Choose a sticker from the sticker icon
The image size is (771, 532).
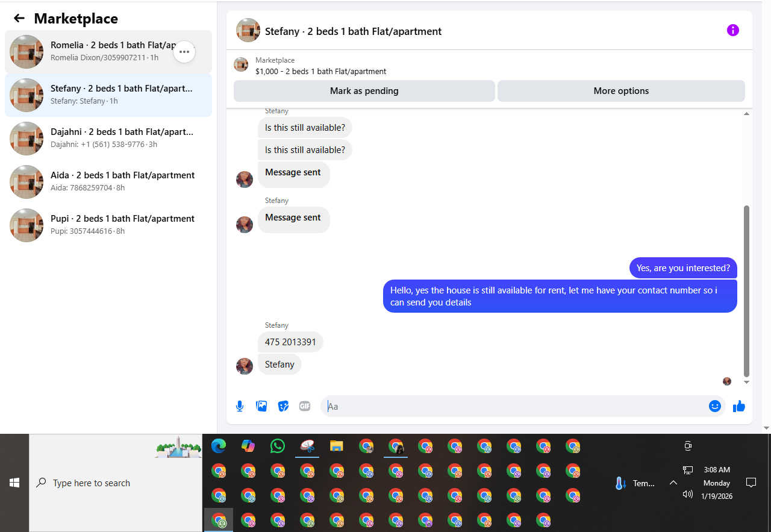pos(283,406)
